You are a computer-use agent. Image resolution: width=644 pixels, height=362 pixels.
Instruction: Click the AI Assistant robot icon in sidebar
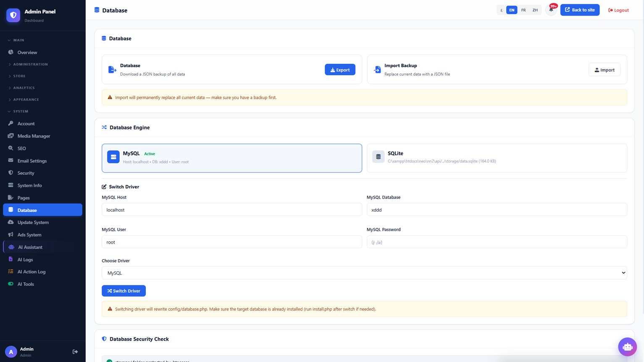point(11,247)
